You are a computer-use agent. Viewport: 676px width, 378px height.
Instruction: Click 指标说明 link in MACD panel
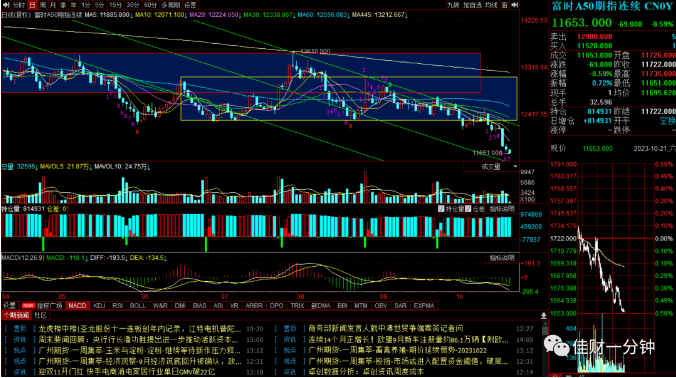pyautogui.click(x=502, y=258)
